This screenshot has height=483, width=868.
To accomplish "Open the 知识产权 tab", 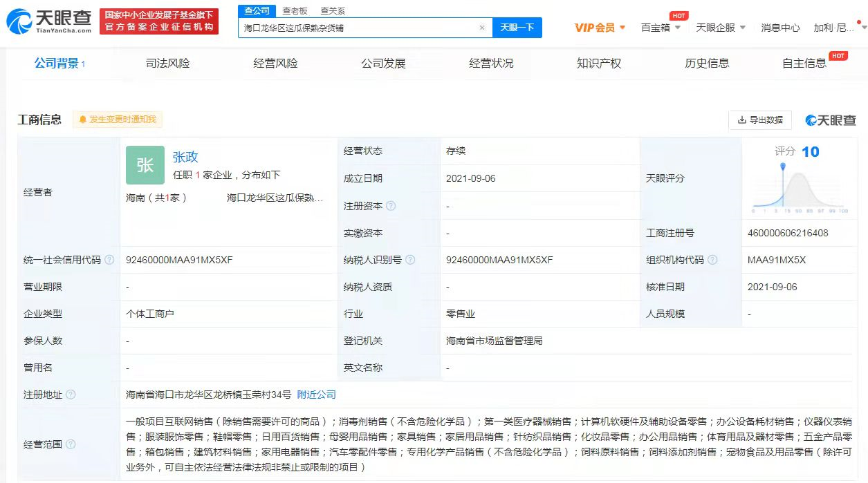I will tap(599, 64).
